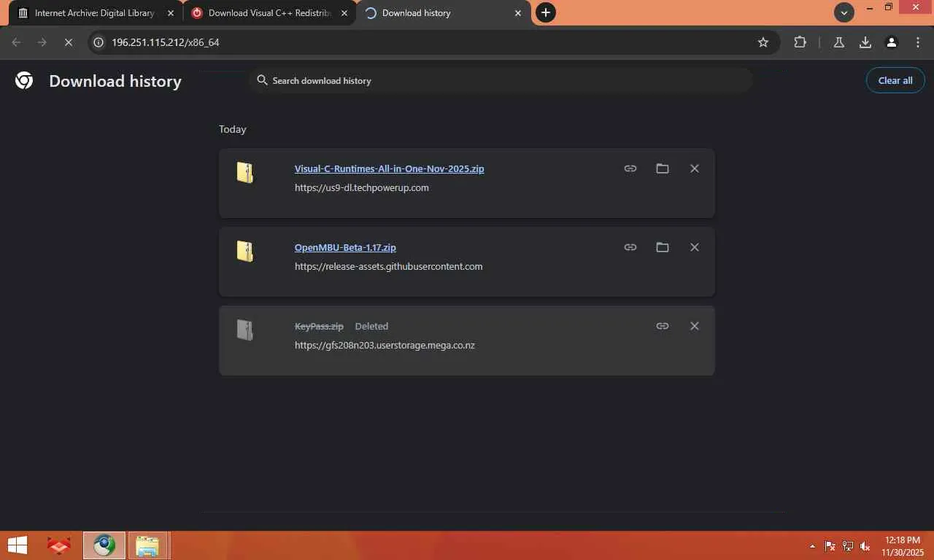
Task: Click the magnifier icon in download search
Action: (262, 80)
